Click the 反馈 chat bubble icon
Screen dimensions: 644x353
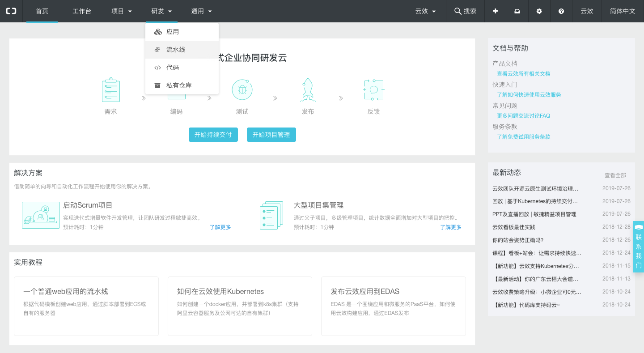[374, 90]
